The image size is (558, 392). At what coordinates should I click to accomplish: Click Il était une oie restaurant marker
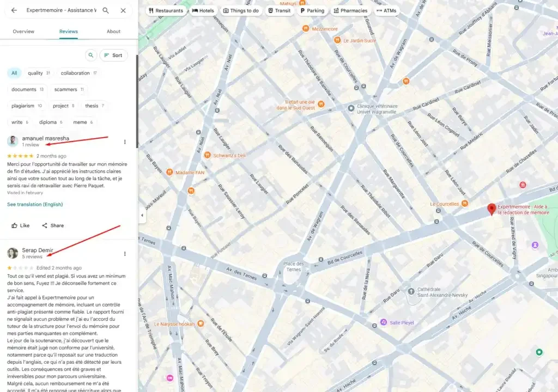pyautogui.click(x=321, y=104)
